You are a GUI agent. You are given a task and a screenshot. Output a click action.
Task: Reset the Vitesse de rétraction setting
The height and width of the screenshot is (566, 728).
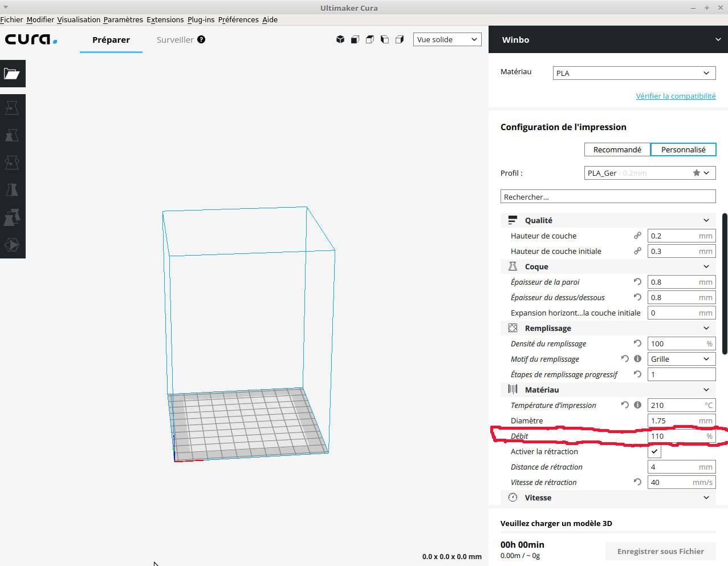point(637,482)
